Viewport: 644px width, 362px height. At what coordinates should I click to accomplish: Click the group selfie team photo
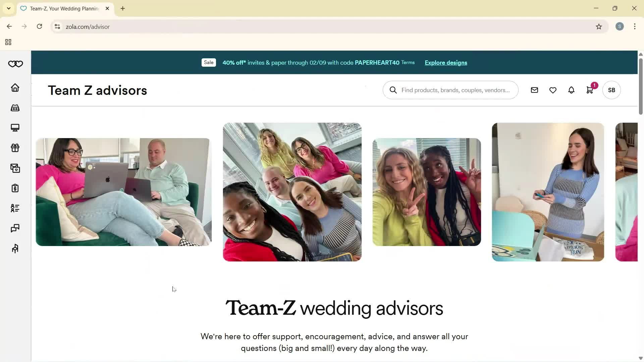292,192
